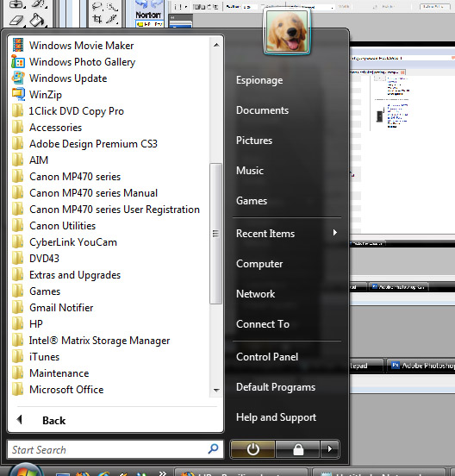Click the power button in Start menu
Image resolution: width=455 pixels, height=476 pixels.
pyautogui.click(x=253, y=449)
